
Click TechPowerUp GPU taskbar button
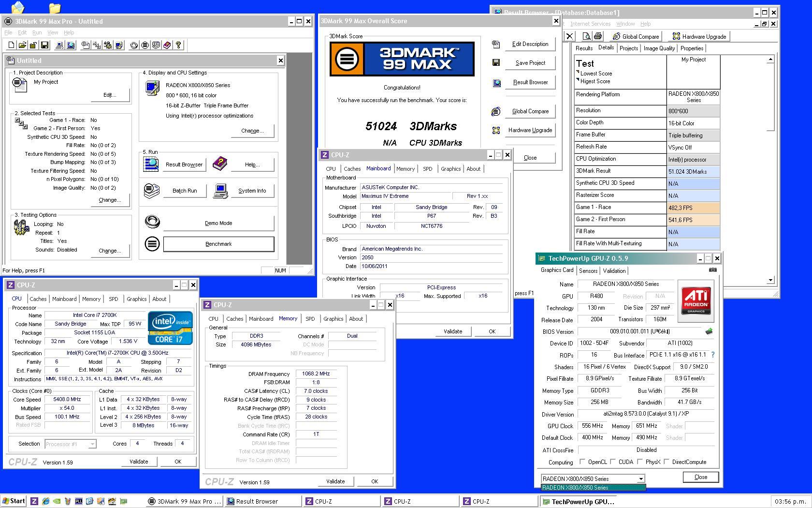(x=579, y=501)
